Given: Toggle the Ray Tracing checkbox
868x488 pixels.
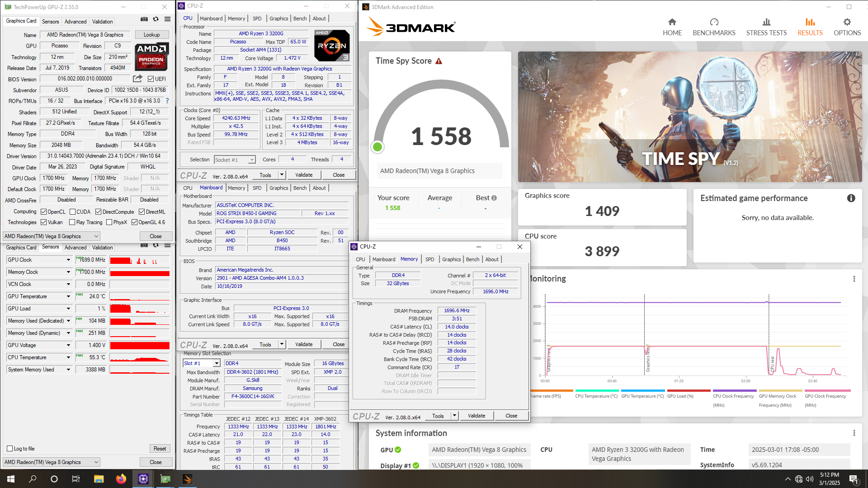Looking at the screenshot, I should click(x=72, y=222).
